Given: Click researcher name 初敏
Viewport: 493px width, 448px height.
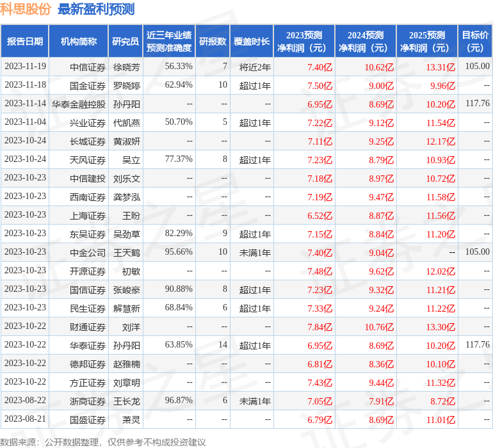Looking at the screenshot, I should click(x=131, y=271).
